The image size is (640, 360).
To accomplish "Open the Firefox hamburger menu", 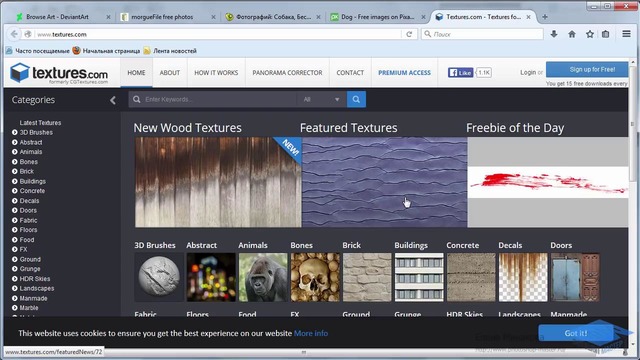I will (627, 34).
